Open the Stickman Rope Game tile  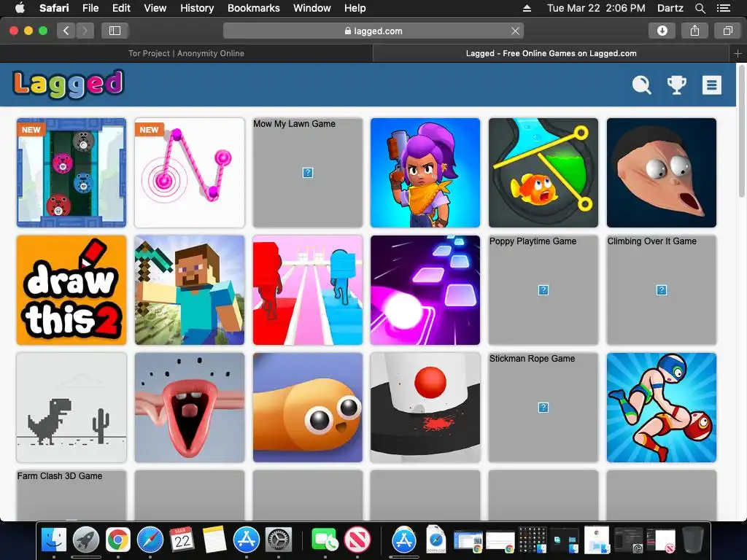pos(543,408)
